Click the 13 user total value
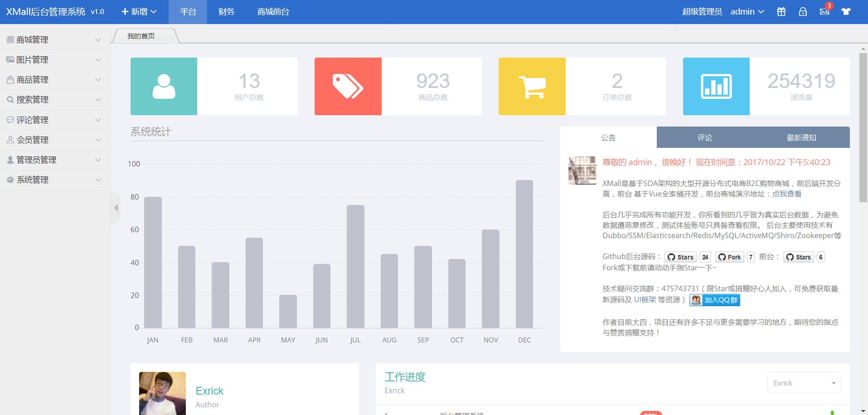Viewport: 868px width, 415px height. (x=249, y=81)
